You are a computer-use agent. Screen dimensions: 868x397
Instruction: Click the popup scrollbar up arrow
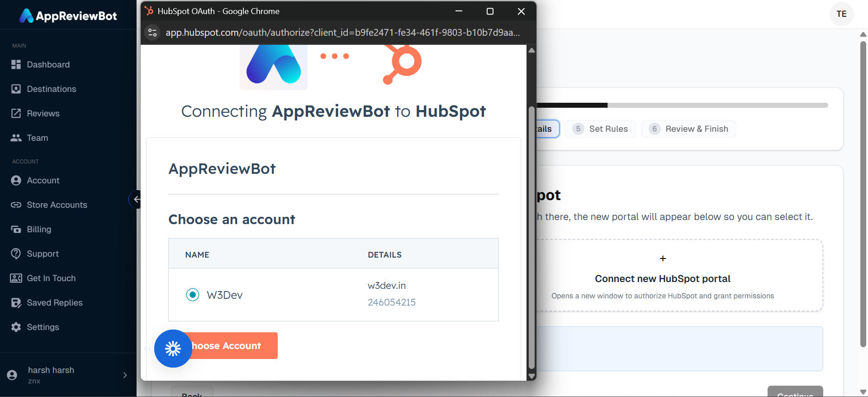(532, 50)
